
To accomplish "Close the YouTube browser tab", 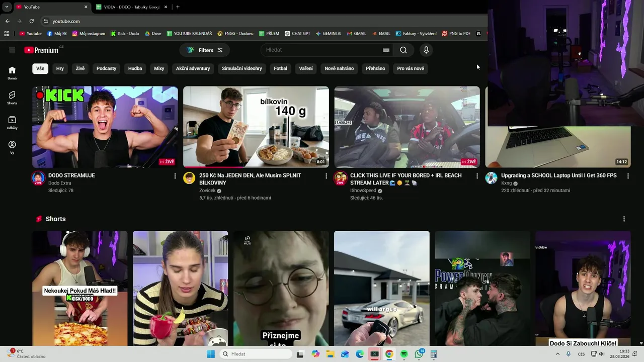I will tap(86, 7).
